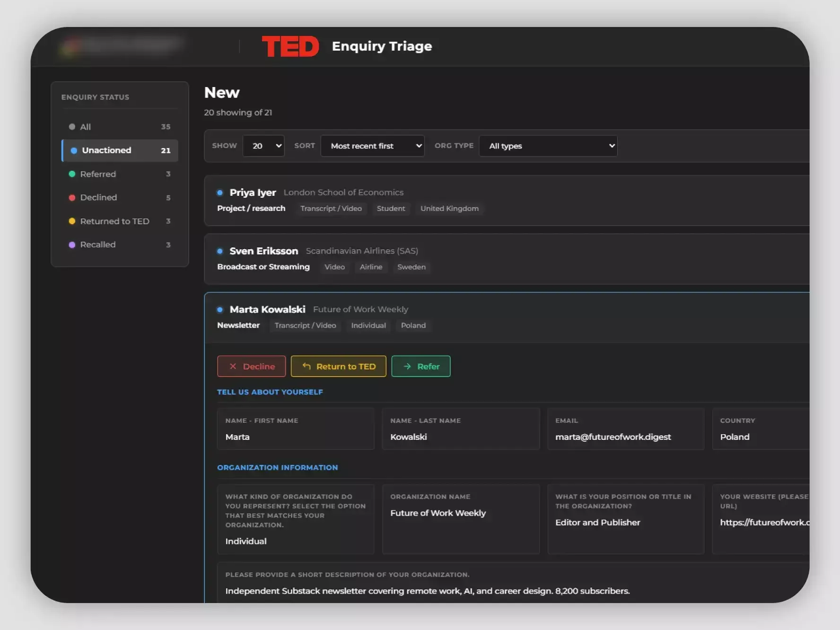Click the gray dot next to All
This screenshot has height=630, width=840.
(72, 127)
